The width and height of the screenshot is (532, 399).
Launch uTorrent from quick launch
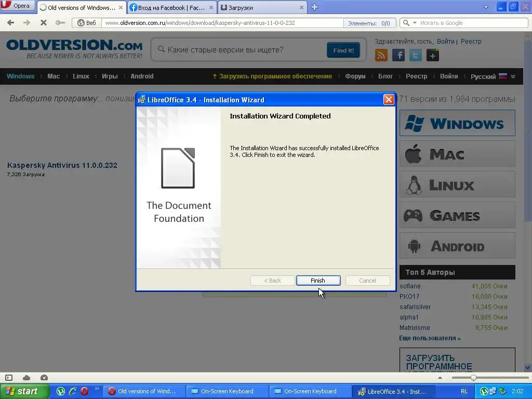(61, 391)
